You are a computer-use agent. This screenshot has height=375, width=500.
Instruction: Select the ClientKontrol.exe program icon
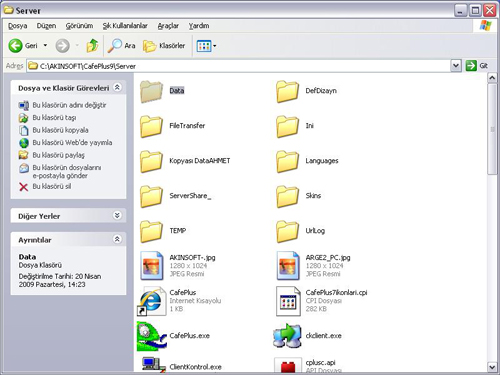point(153,364)
